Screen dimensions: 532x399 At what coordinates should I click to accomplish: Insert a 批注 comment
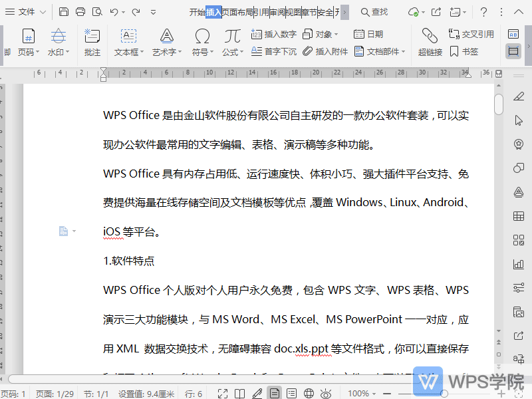pyautogui.click(x=92, y=41)
